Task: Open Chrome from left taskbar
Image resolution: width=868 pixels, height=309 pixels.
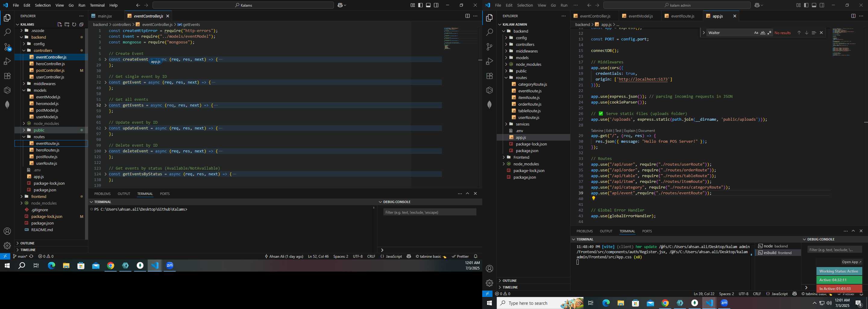Action: pyautogui.click(x=111, y=266)
